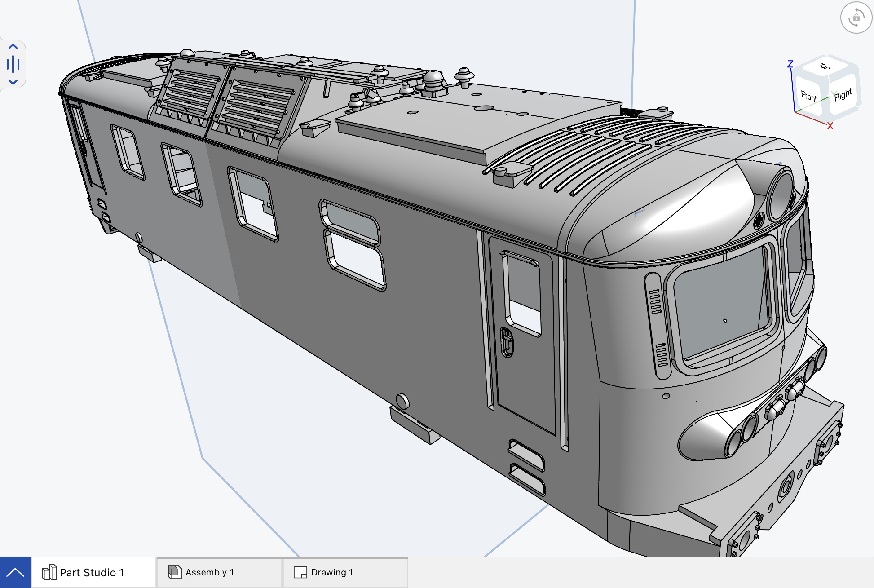Click the Assembly cube tab icon
The image size is (874, 588).
pyautogui.click(x=174, y=572)
